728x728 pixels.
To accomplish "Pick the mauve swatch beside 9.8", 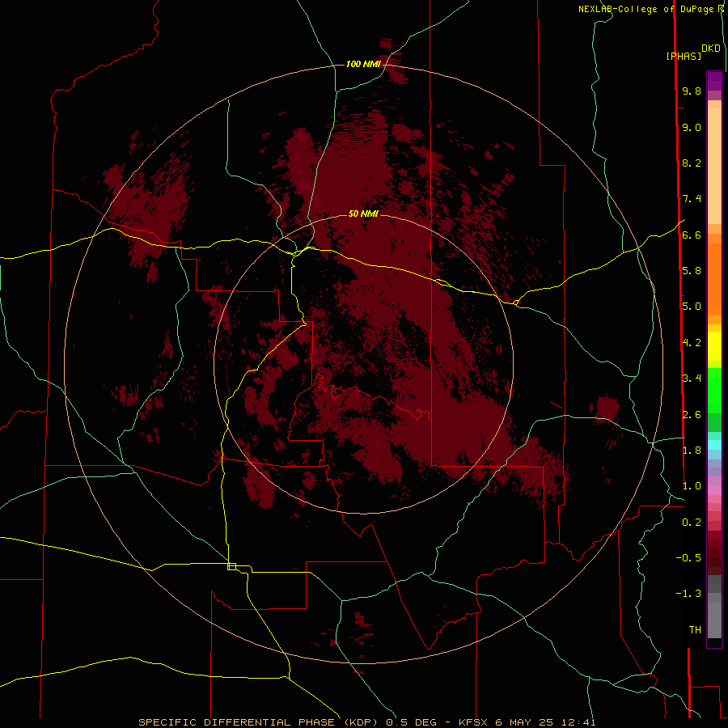I will [714, 95].
